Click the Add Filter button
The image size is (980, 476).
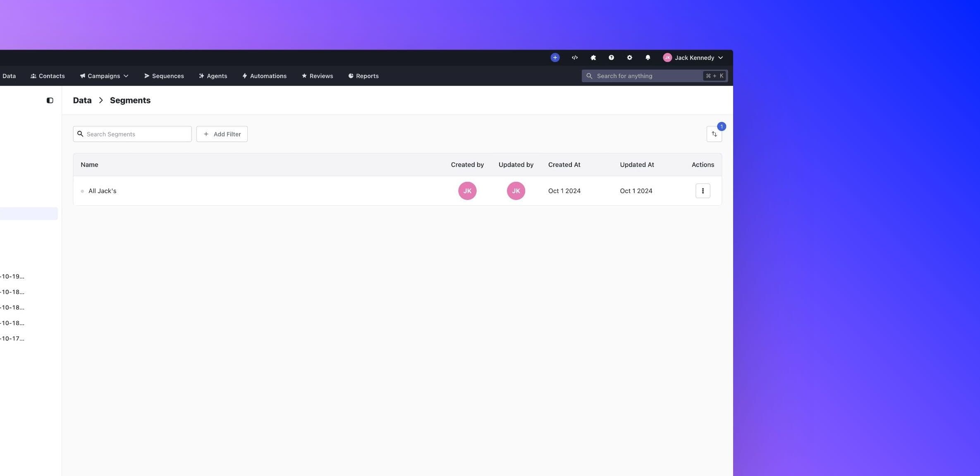coord(222,134)
